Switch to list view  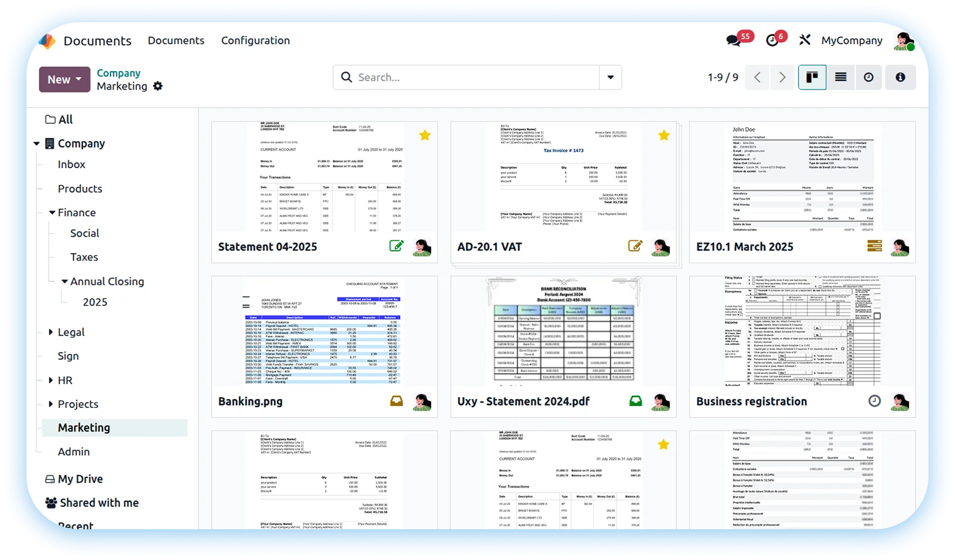coord(840,77)
